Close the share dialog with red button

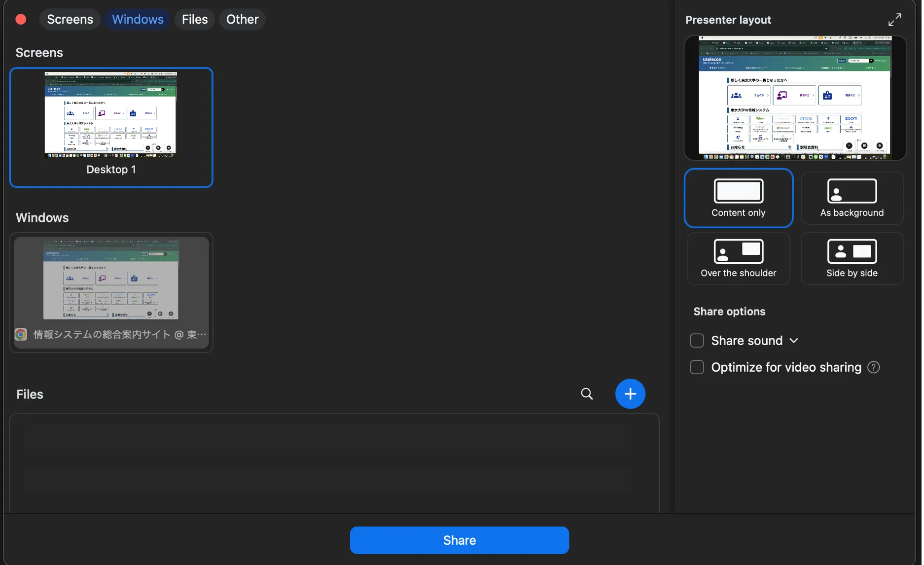[x=21, y=19]
